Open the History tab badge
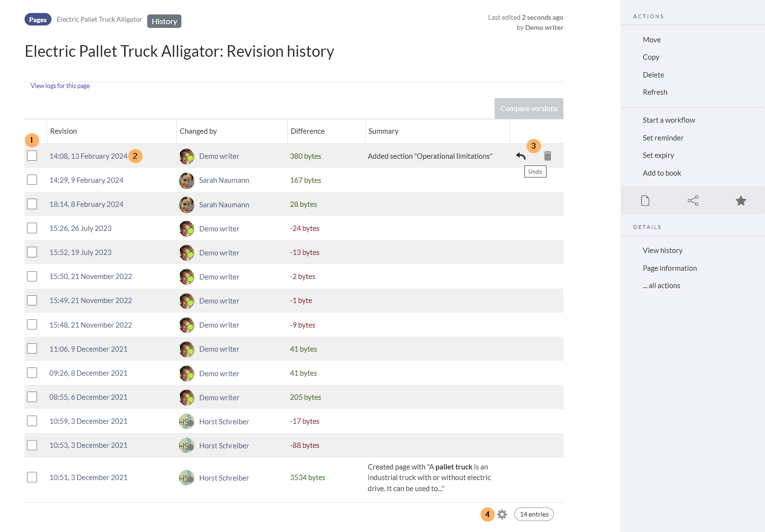Screen dimensions: 765x532 pyautogui.click(x=164, y=21)
